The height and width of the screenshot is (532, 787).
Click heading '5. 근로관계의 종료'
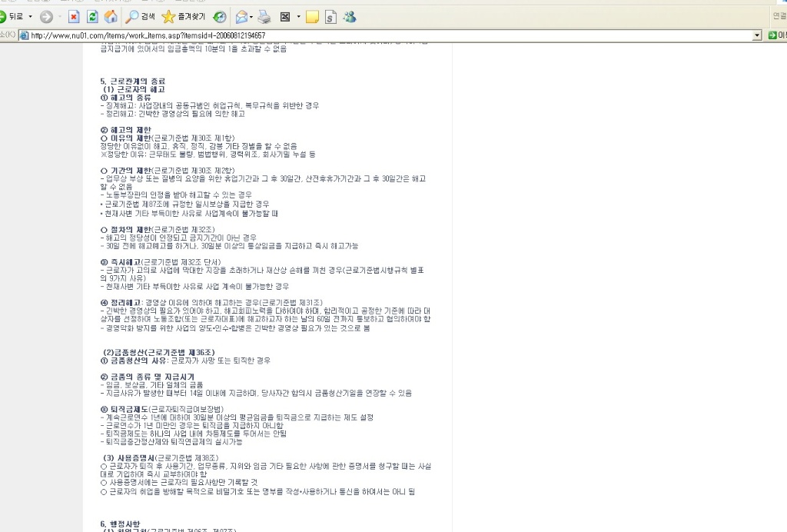pyautogui.click(x=132, y=81)
